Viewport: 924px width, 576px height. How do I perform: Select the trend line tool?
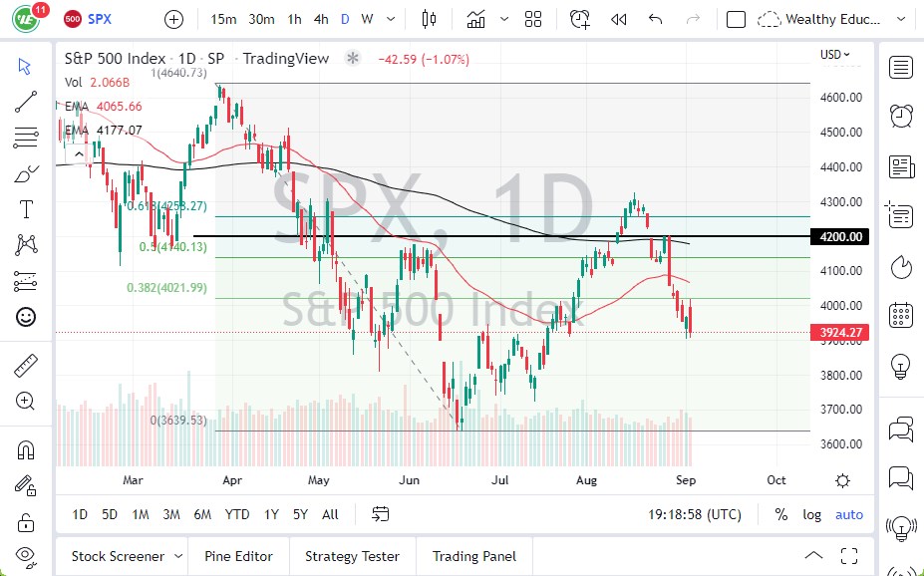pos(25,103)
